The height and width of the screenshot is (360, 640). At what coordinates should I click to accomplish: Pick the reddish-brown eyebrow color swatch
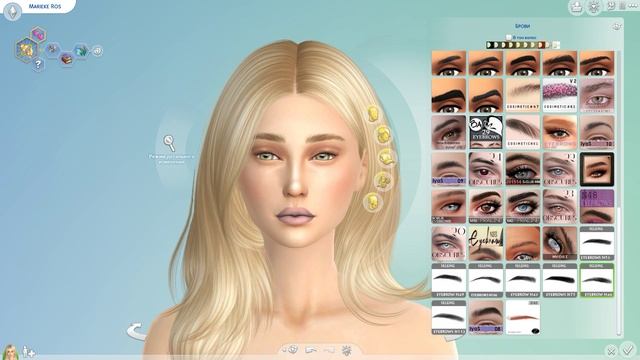click(x=541, y=45)
